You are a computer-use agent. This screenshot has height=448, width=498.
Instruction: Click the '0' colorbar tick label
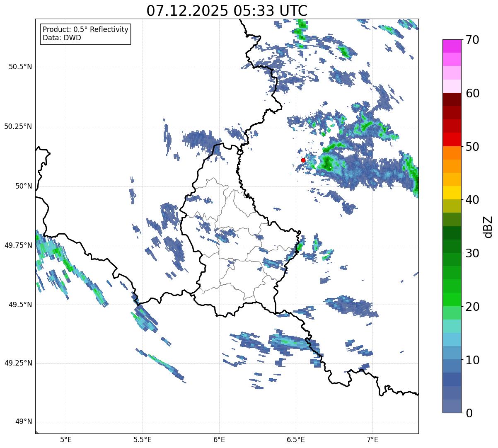coord(469,413)
